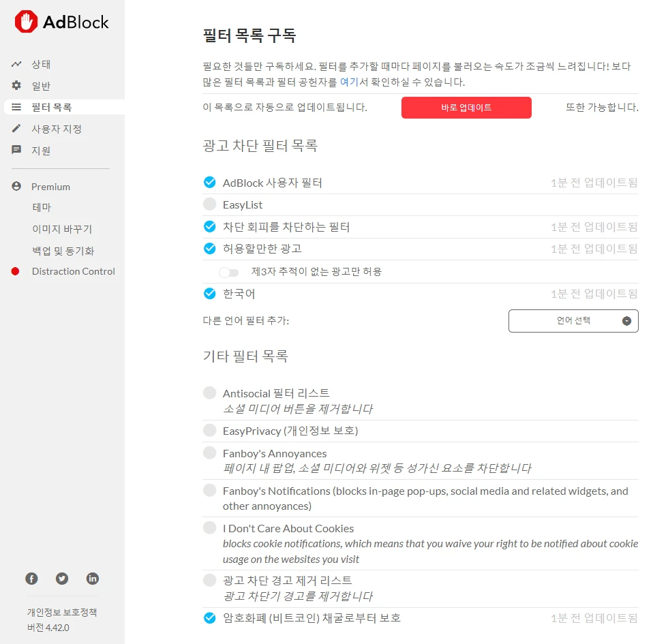This screenshot has width=668, height=644.
Task: Open AdBlock's Facebook page icon
Action: coord(31,578)
